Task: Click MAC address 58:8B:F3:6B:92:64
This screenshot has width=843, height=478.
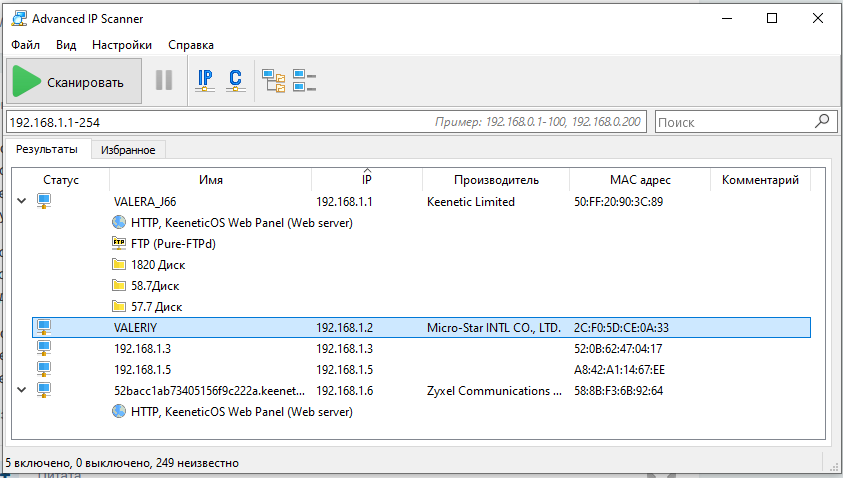Action: point(618,390)
